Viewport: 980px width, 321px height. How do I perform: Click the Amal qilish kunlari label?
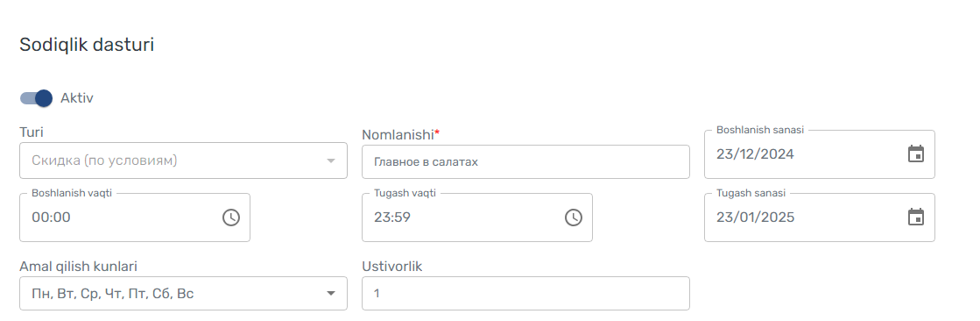79,267
